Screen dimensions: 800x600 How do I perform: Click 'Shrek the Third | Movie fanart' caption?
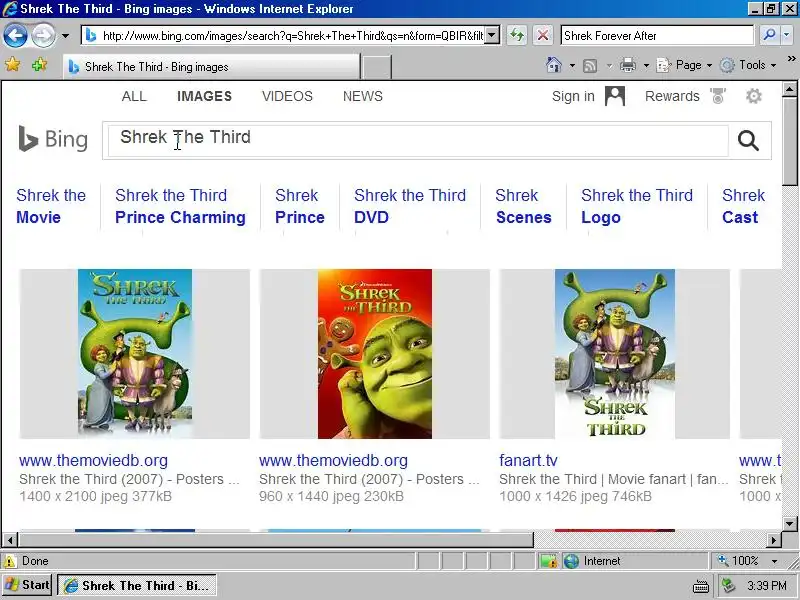point(614,479)
